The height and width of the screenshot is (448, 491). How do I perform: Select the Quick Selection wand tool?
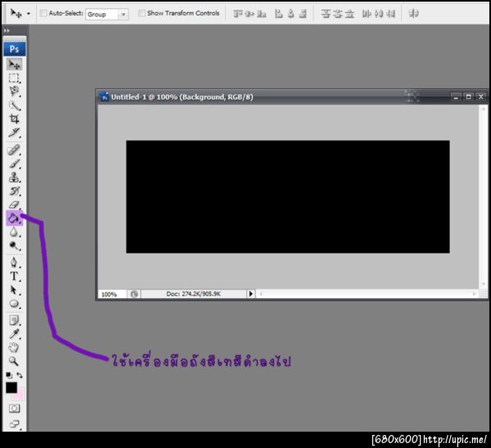click(x=14, y=105)
